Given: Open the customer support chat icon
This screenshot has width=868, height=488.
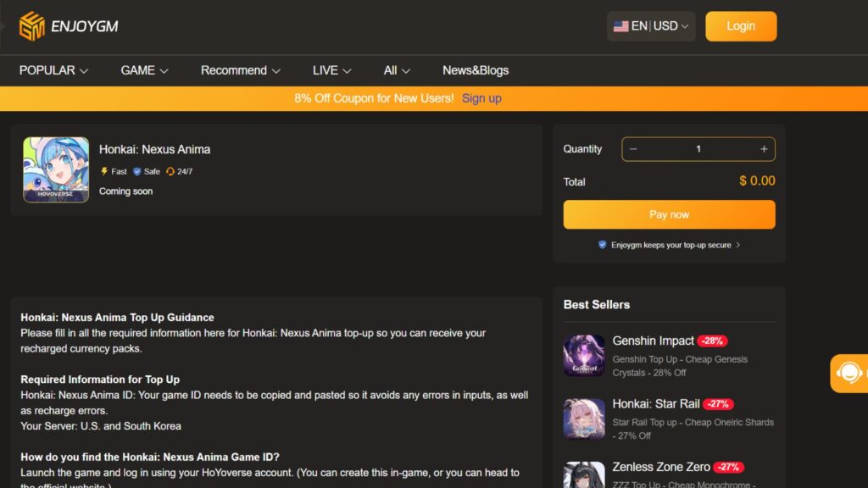Looking at the screenshot, I should (849, 373).
